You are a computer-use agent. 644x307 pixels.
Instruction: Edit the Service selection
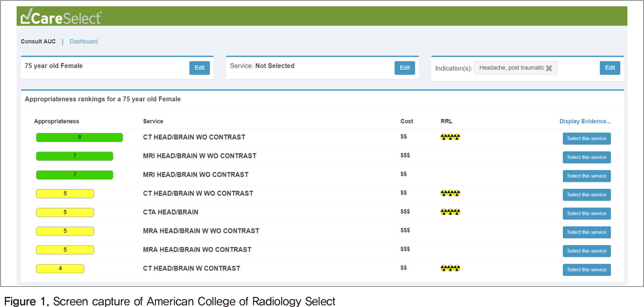pyautogui.click(x=405, y=68)
